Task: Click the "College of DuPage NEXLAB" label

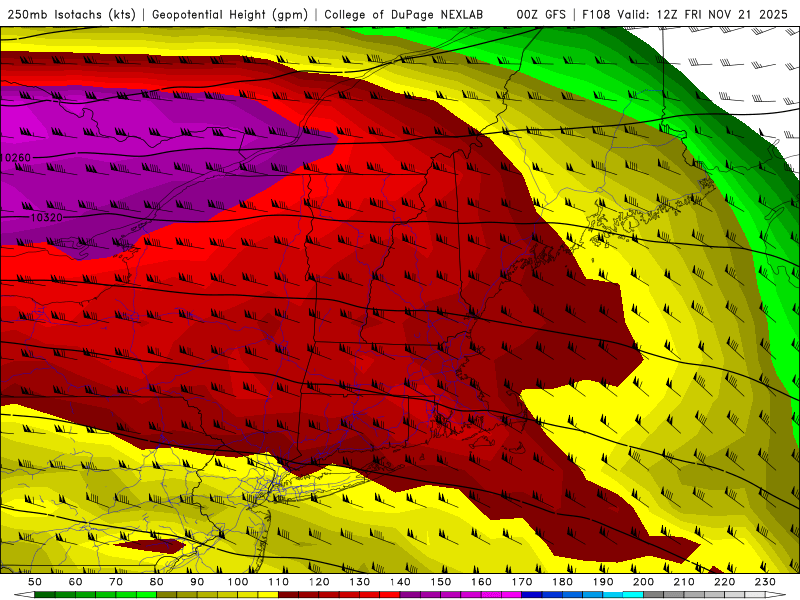Action: pyautogui.click(x=404, y=15)
